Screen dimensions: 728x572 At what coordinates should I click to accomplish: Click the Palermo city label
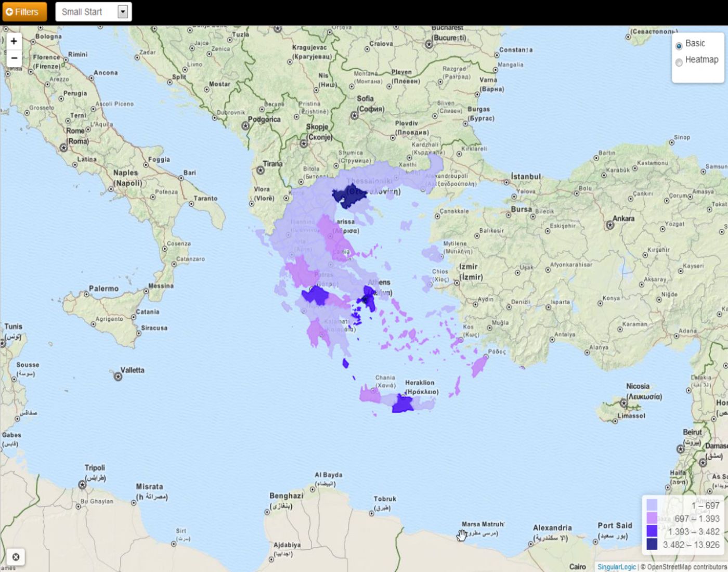[x=103, y=289]
